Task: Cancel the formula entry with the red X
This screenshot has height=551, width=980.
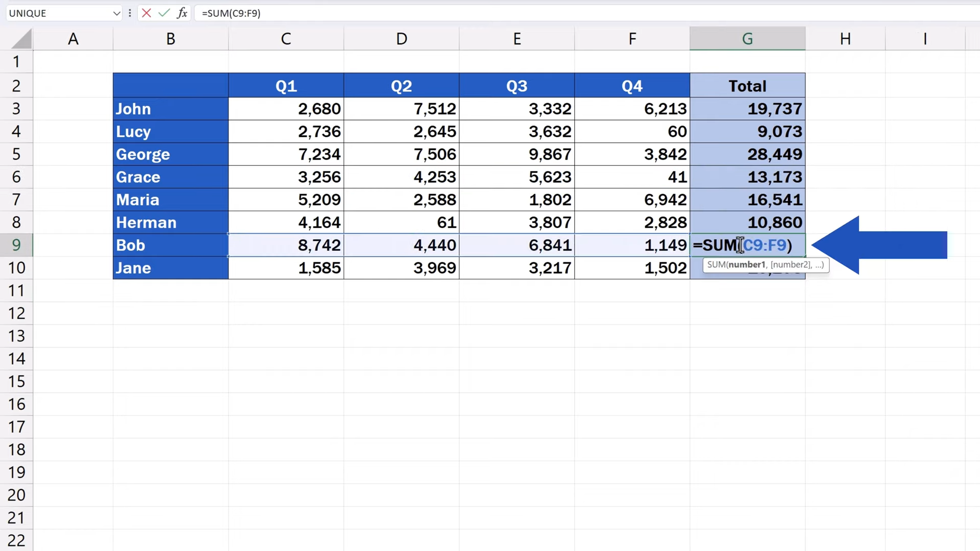Action: point(146,13)
